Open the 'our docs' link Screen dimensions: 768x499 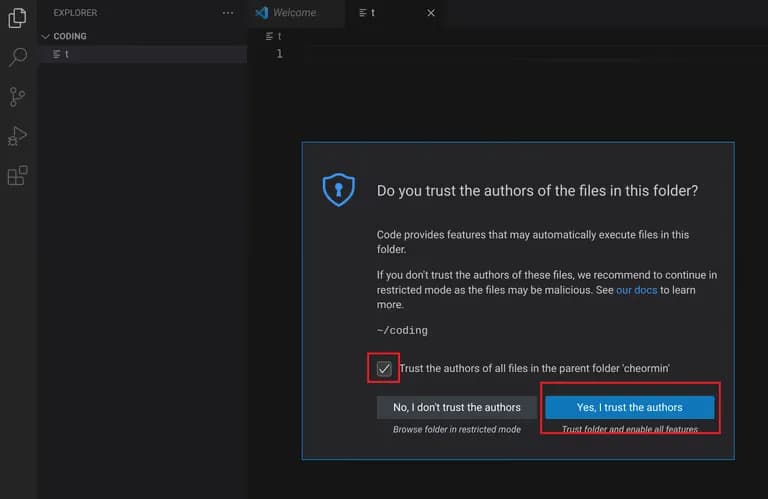click(637, 290)
